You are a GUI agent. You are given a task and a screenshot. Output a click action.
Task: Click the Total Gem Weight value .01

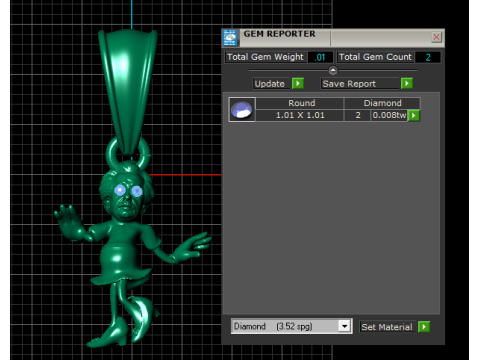point(320,57)
